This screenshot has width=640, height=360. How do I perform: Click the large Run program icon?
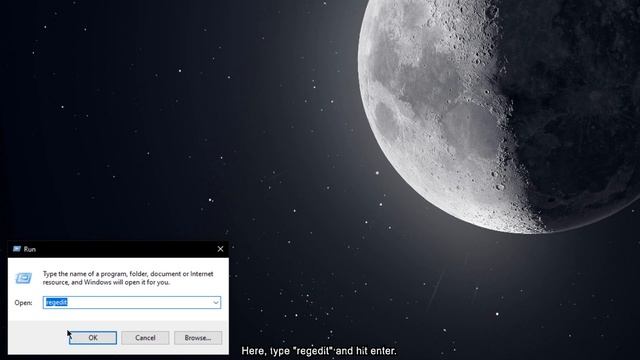24,278
